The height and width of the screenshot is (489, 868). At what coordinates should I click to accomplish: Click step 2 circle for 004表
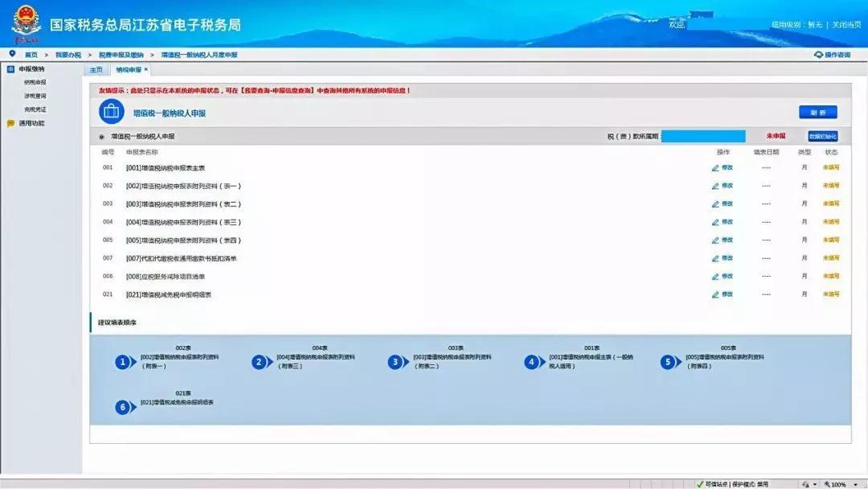click(x=259, y=362)
